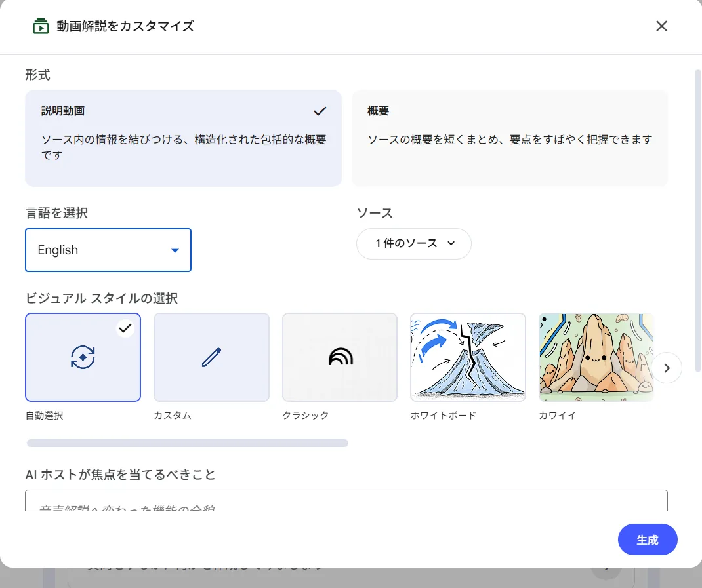
Task: Click the ソース label
Action: (375, 213)
